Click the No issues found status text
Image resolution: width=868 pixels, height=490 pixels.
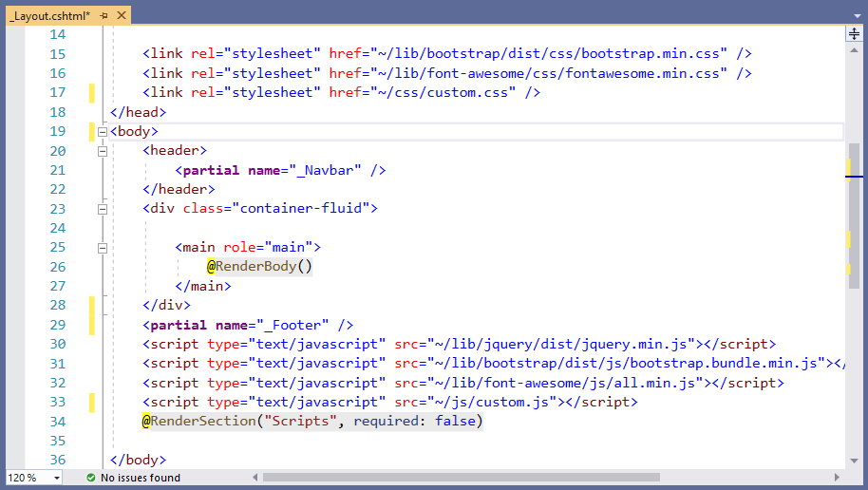[140, 478]
